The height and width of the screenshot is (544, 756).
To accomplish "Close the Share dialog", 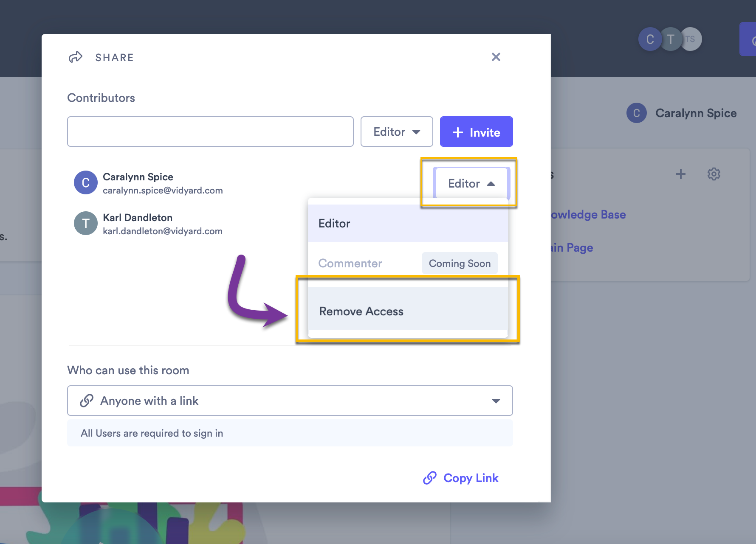I will (496, 57).
